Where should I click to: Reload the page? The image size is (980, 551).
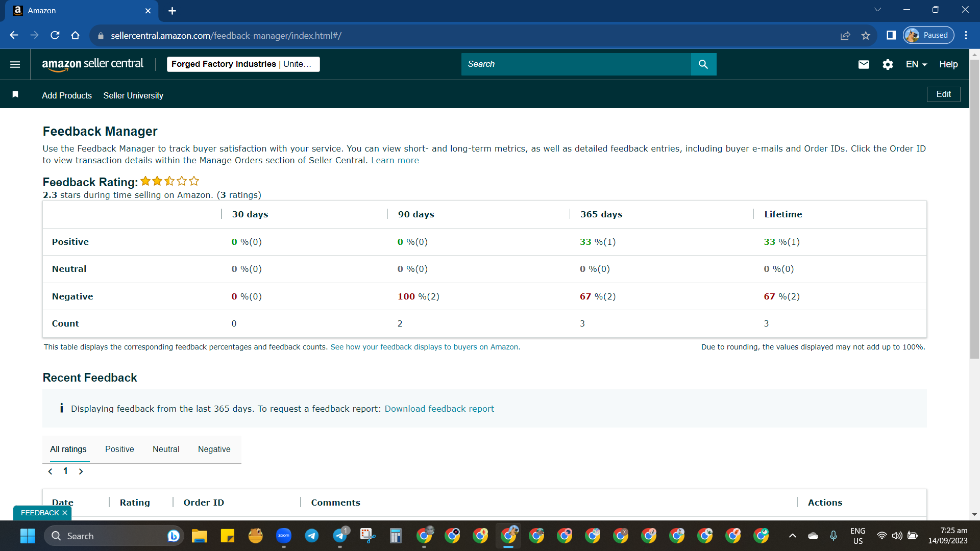[55, 35]
